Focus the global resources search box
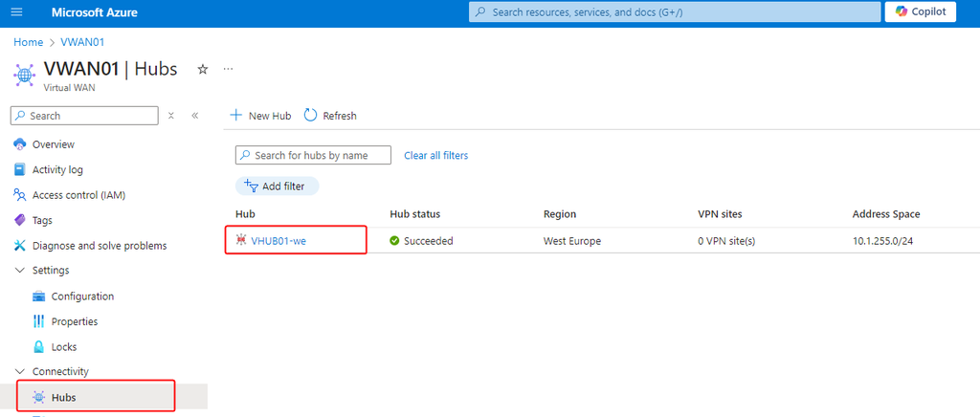 (x=674, y=11)
